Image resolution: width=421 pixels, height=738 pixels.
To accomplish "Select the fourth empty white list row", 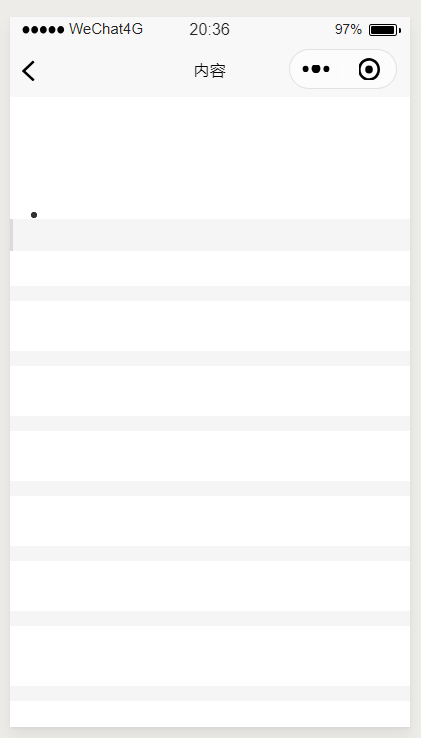I will (x=210, y=456).
